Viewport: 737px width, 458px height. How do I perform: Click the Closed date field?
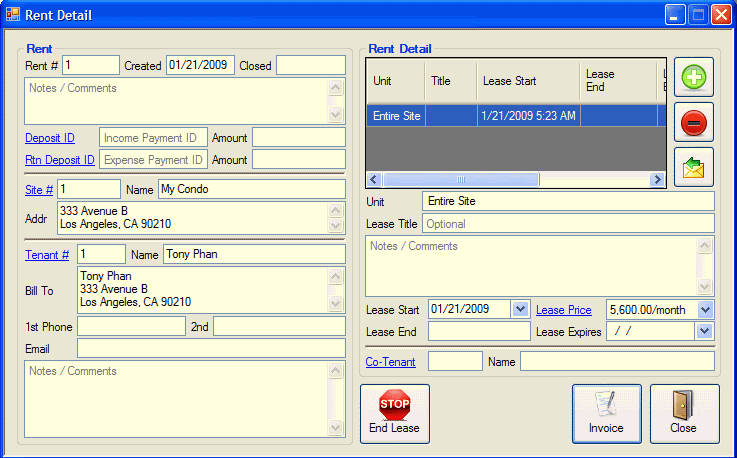pyautogui.click(x=311, y=65)
